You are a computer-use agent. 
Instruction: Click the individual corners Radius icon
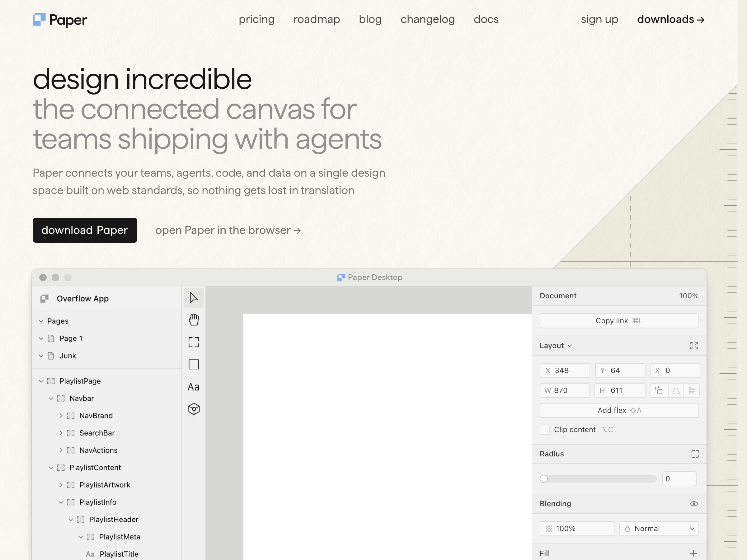pos(695,454)
